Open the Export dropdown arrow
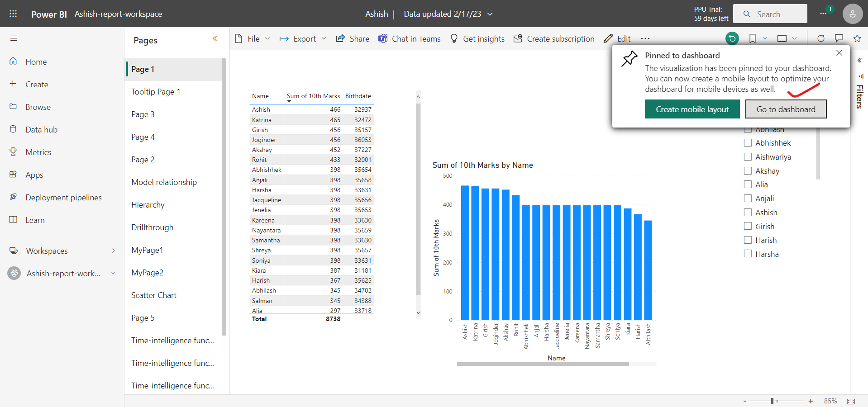 click(x=324, y=38)
